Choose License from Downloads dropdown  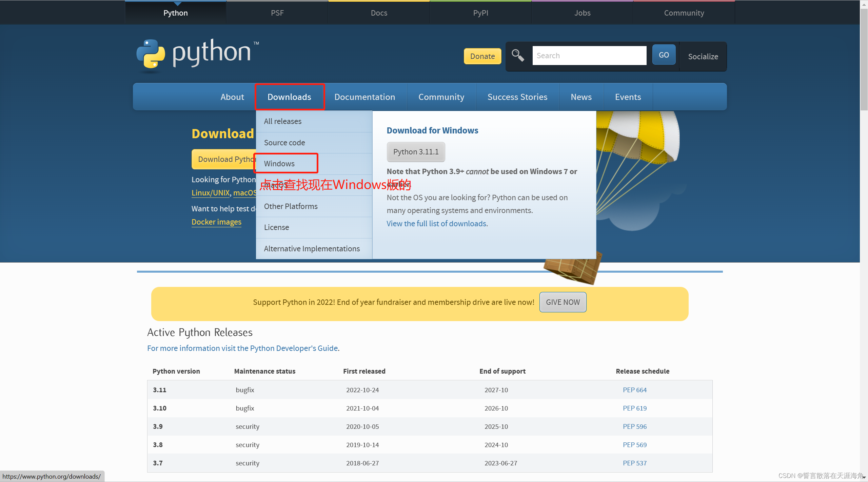point(314,227)
